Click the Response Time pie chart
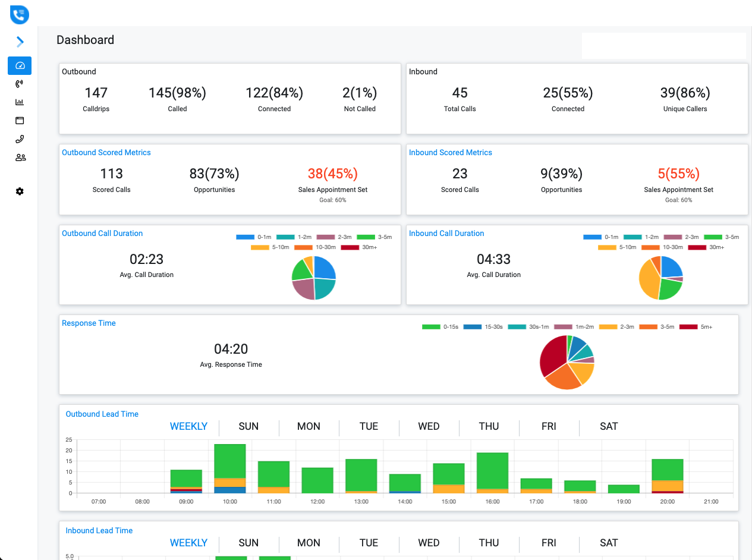The width and height of the screenshot is (752, 560). [567, 362]
